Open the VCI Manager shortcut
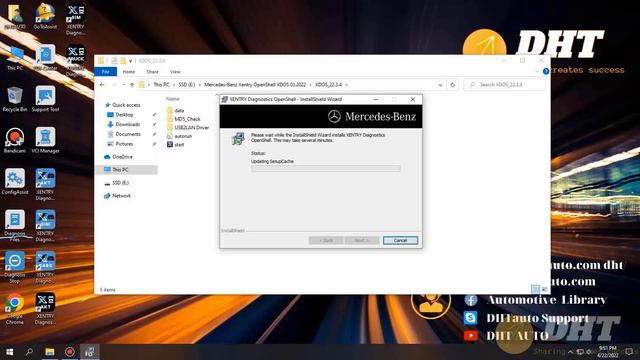The image size is (640, 360). click(45, 140)
